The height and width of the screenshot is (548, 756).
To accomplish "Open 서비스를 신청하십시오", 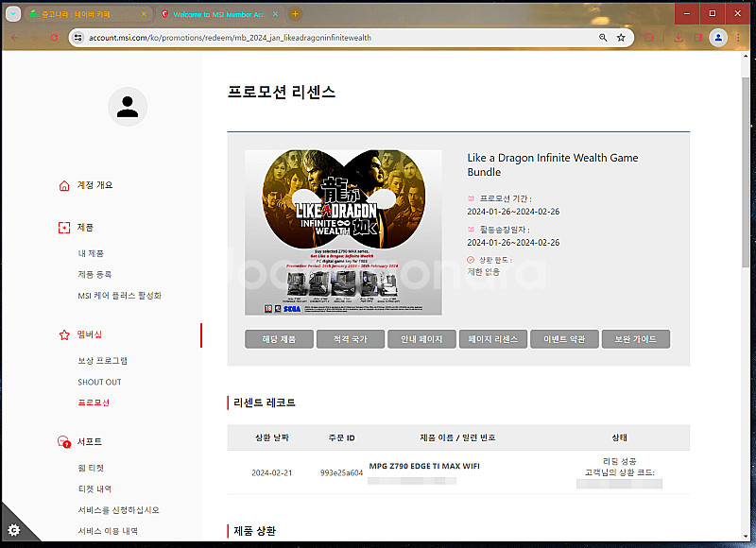I will coord(119,510).
